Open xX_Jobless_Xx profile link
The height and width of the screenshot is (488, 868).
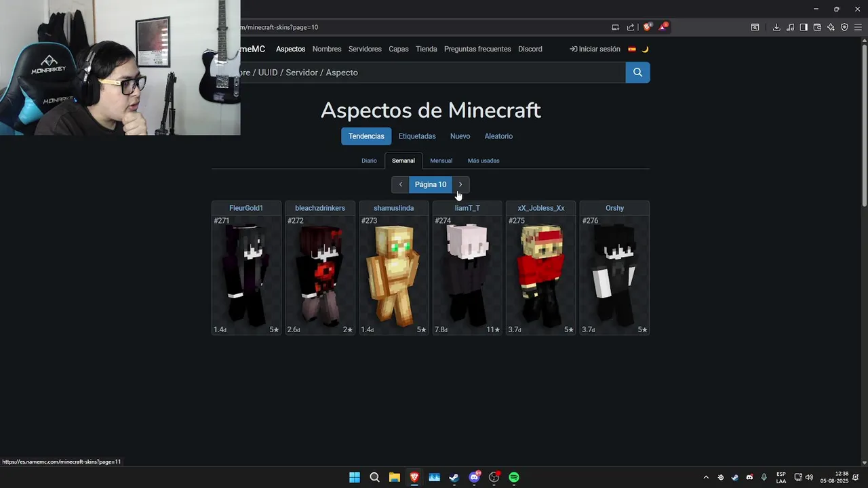541,208
